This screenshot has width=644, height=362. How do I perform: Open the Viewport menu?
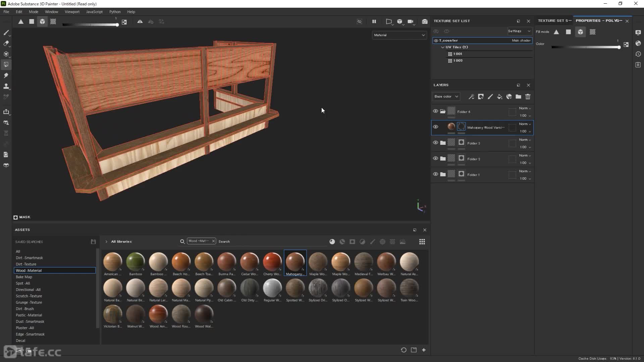[x=72, y=12]
